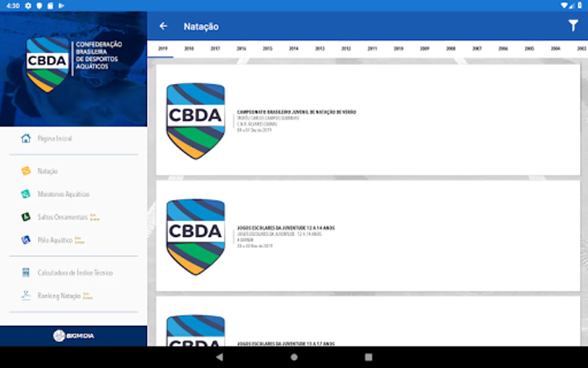This screenshot has height=368, width=588.
Task: Select the 2011 year tab
Action: [x=372, y=48]
